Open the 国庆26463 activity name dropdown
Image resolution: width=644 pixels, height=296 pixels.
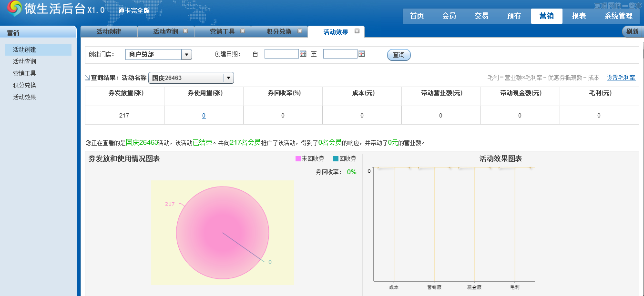point(228,78)
